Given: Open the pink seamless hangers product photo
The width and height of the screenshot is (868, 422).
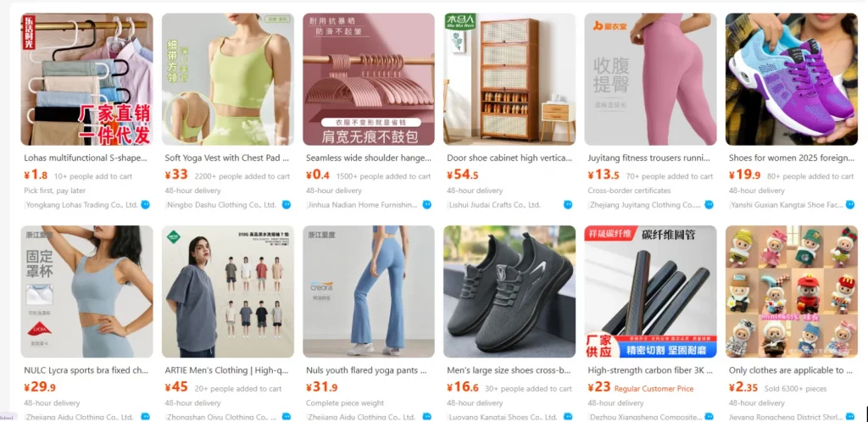Looking at the screenshot, I should click(x=369, y=79).
